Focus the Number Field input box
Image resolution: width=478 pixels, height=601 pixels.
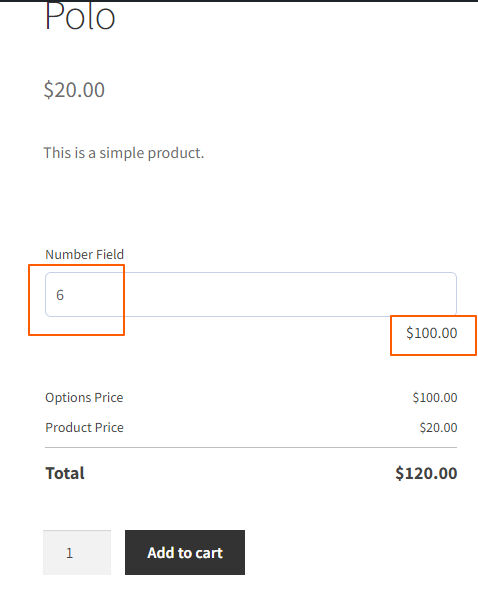click(251, 294)
